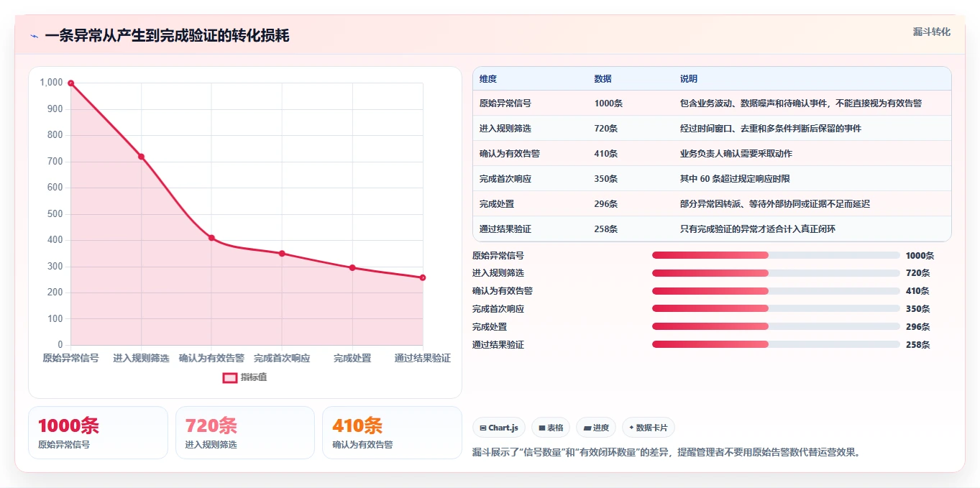This screenshot has height=488, width=980.
Task: Click the 410条 table cell
Action: pos(606,154)
